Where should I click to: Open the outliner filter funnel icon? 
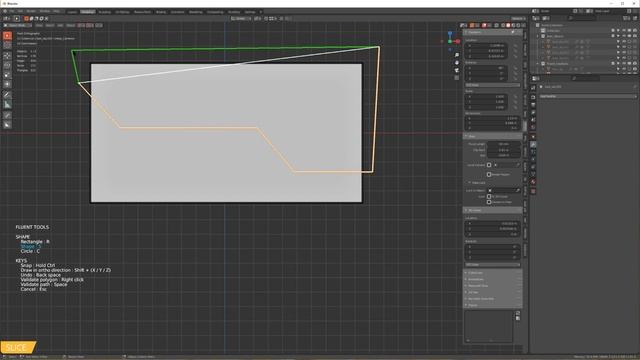[626, 18]
